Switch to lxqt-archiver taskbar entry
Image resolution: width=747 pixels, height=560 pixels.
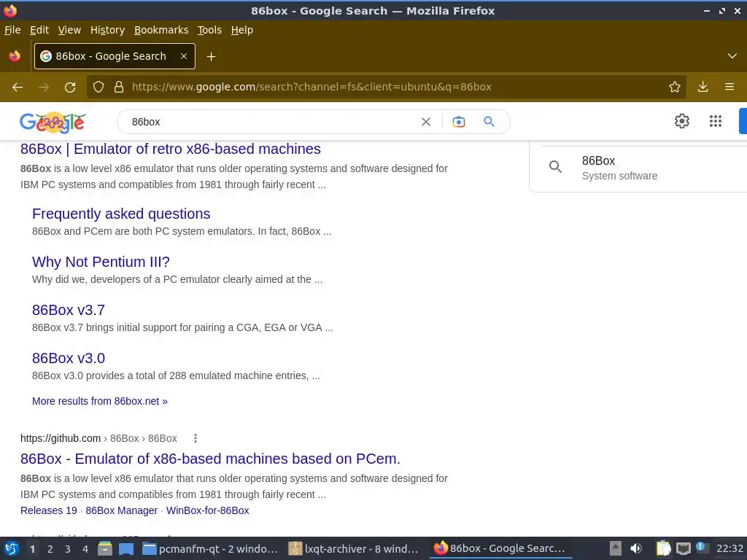(355, 549)
